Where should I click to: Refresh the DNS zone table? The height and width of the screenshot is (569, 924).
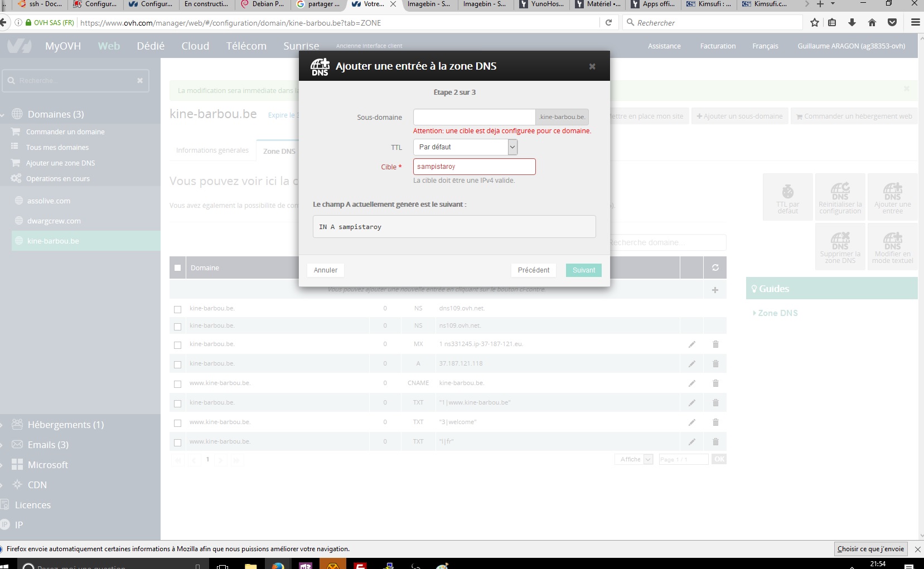click(715, 268)
